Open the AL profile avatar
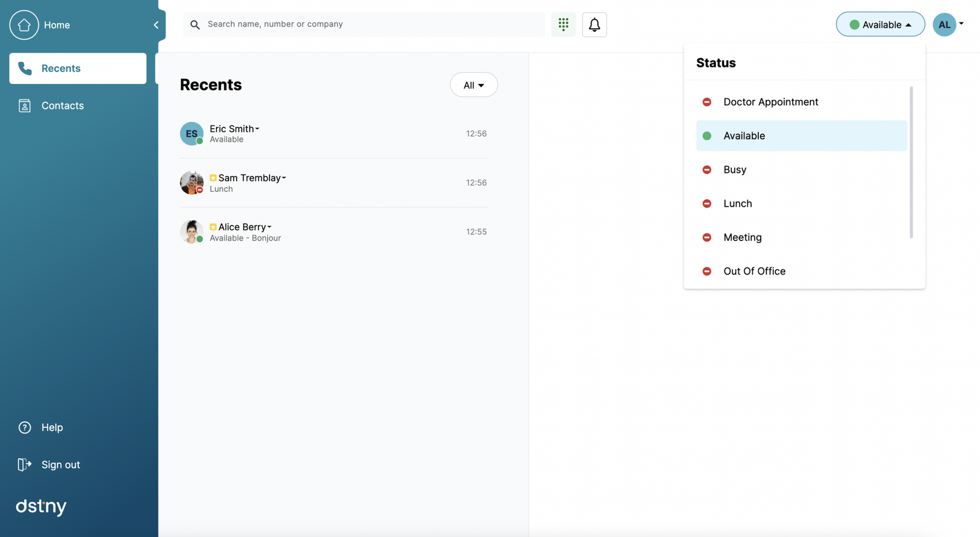The height and width of the screenshot is (537, 980). 944,25
